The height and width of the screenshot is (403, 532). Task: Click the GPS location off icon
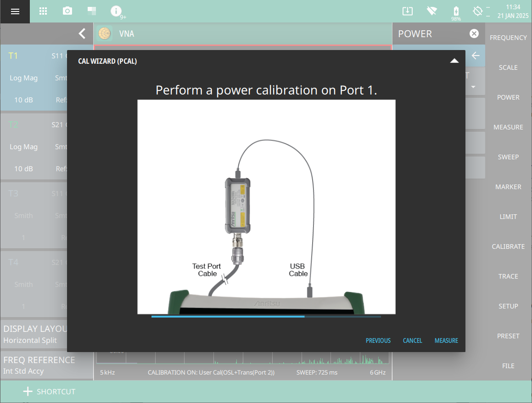[x=478, y=11]
